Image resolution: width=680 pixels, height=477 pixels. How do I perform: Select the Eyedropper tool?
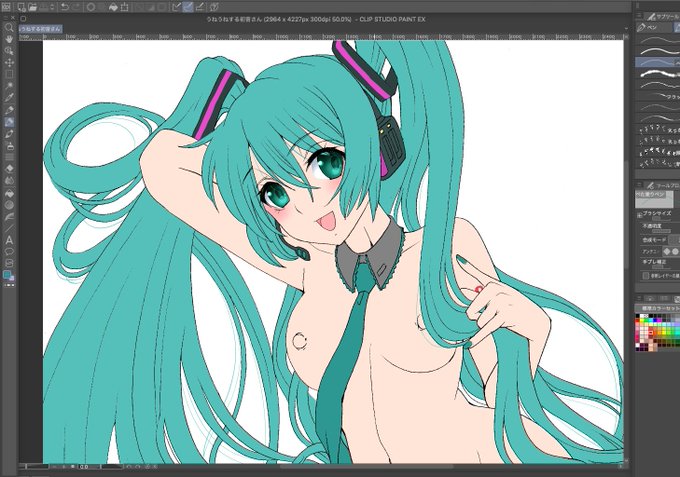(x=9, y=98)
